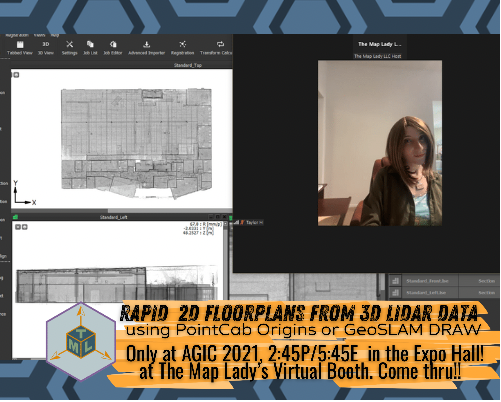Click 'The Map Lady L...' participant name

click(380, 44)
